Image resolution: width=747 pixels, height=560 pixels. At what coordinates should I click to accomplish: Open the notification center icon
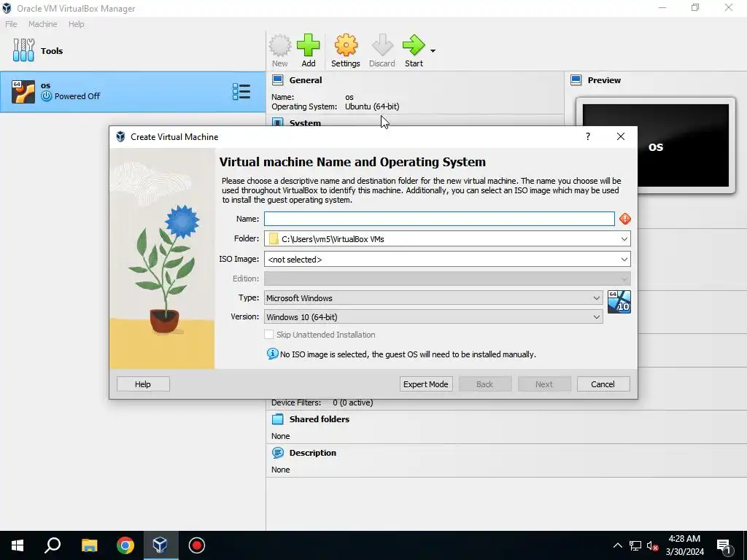[x=724, y=545]
